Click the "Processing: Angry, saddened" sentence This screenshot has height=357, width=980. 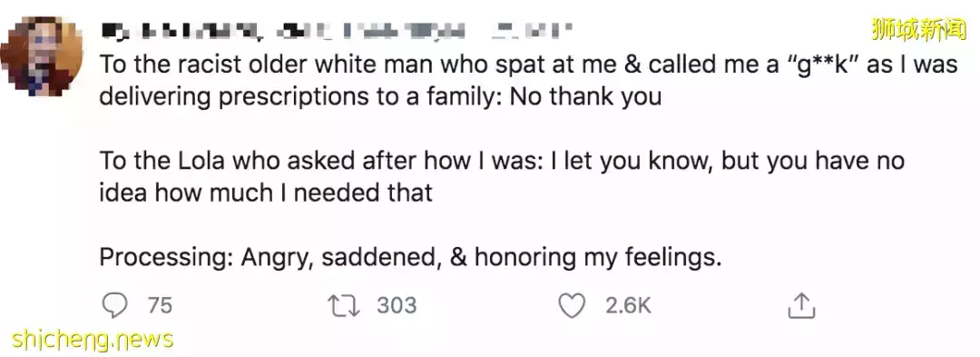410,257
